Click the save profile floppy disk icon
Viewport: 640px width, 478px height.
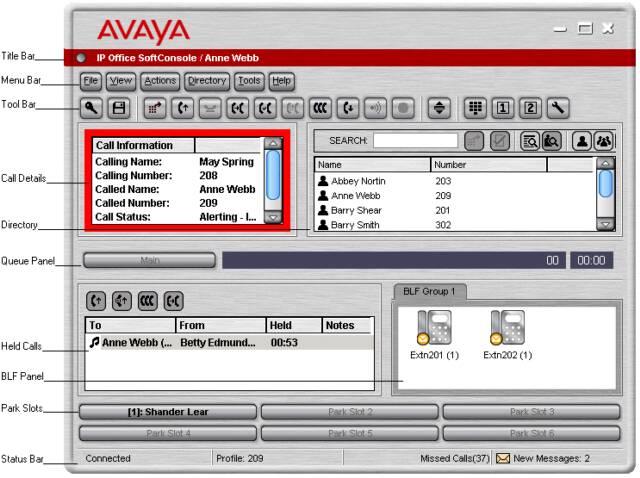(119, 109)
